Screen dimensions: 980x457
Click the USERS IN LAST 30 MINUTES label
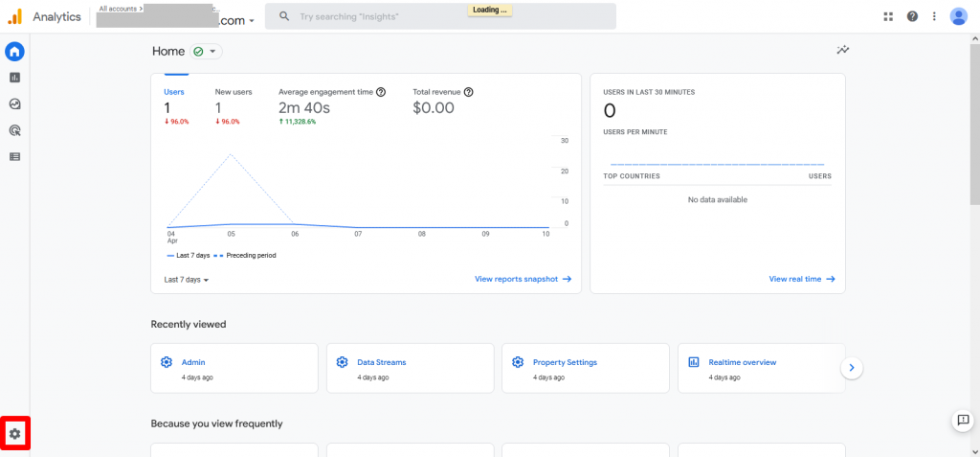(x=649, y=92)
